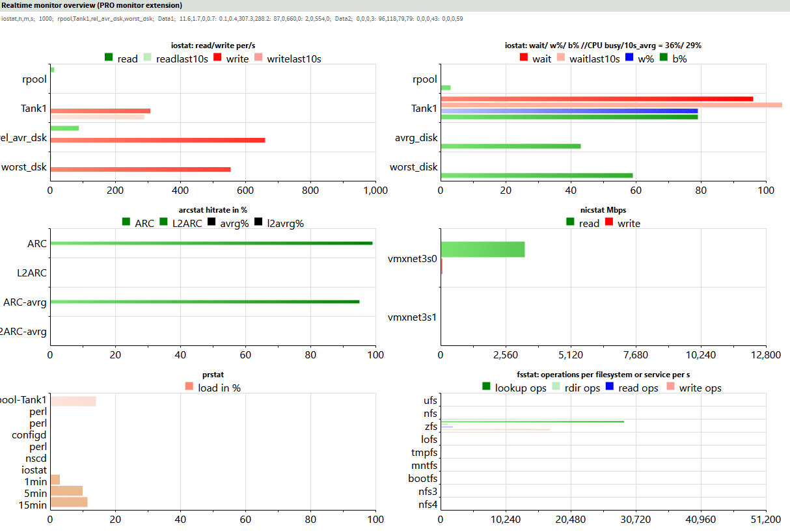Click the green ARC-avrg hitrate bar

(x=205, y=302)
